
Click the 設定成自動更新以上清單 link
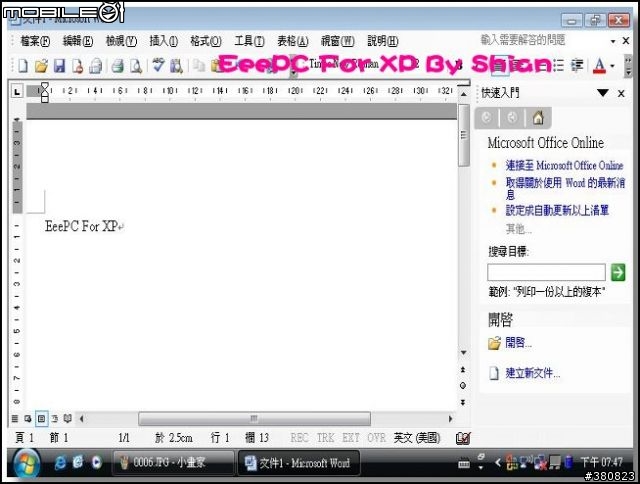click(557, 211)
